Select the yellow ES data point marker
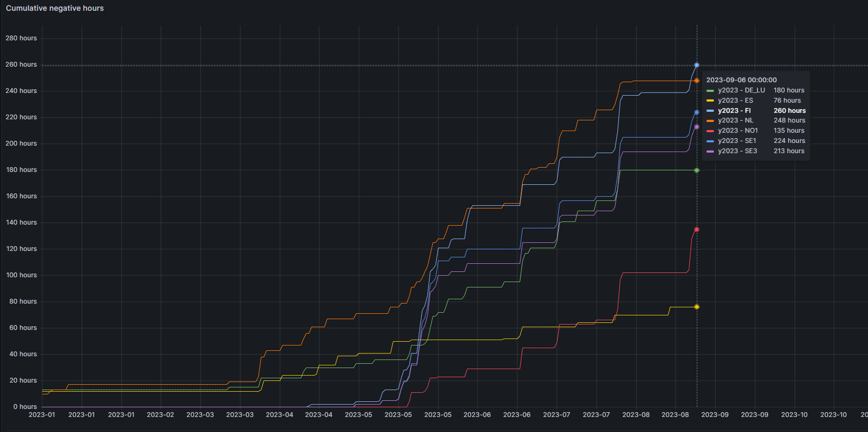Viewport: 868px width, 432px height. 697,307
